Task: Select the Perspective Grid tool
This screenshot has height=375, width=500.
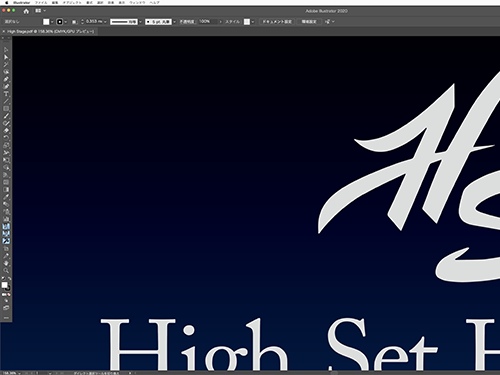Action: click(6, 175)
